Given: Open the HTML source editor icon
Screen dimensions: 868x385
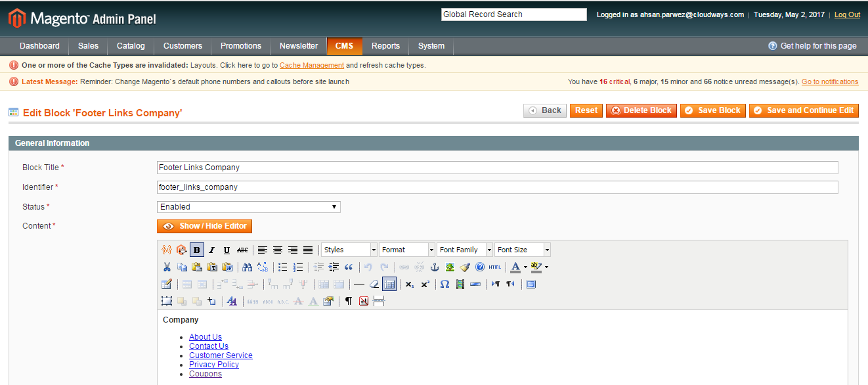Looking at the screenshot, I should [x=495, y=267].
